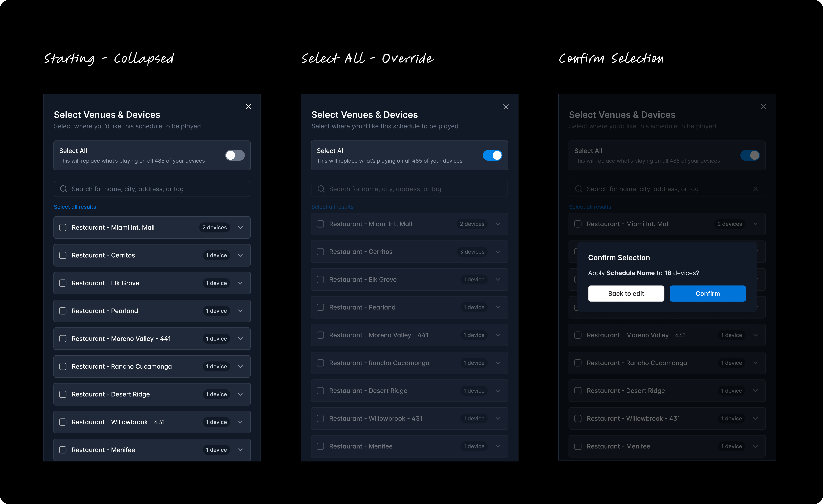The width and height of the screenshot is (823, 504).
Task: Check Restaurant - Elk Grove in Starting panel
Action: [63, 283]
